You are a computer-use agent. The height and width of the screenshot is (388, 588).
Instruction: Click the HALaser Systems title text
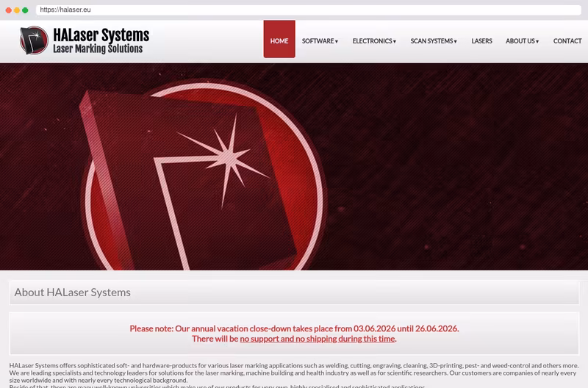coord(101,35)
